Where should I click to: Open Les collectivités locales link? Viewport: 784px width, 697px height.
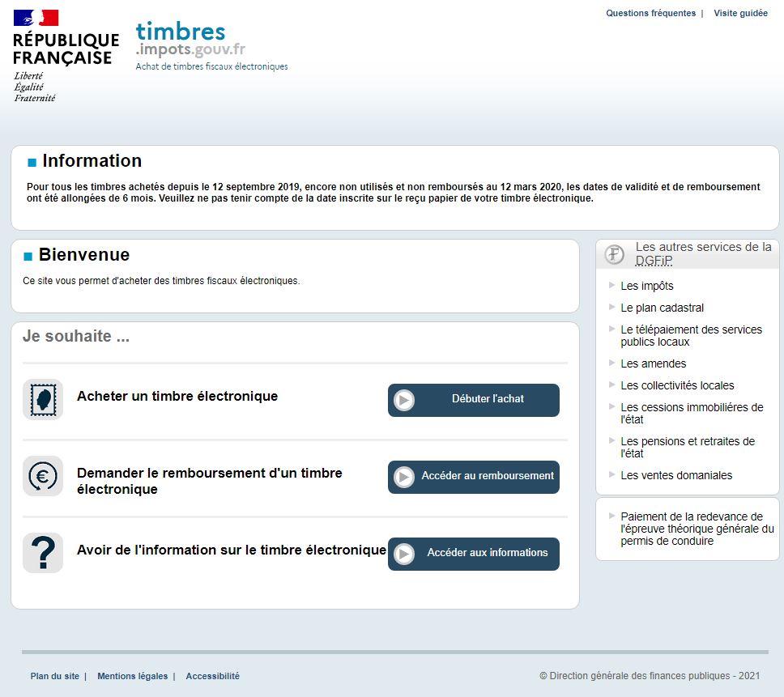coord(677,385)
